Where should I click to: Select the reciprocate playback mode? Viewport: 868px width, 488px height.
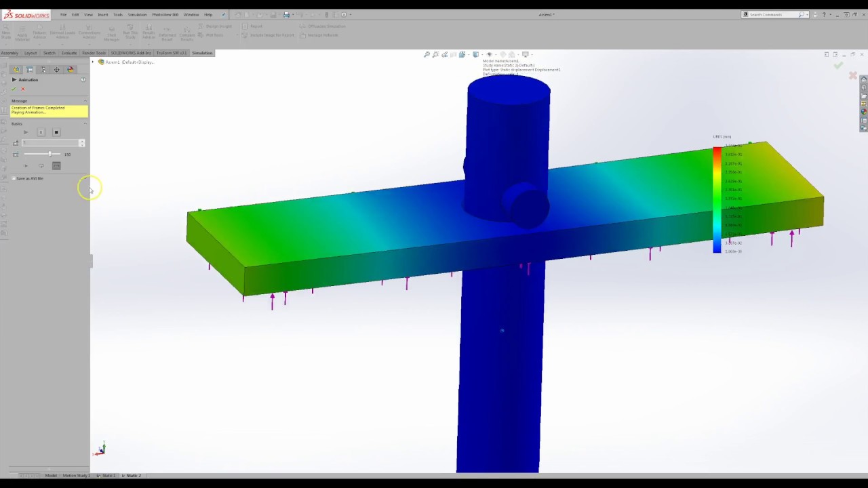pos(56,166)
